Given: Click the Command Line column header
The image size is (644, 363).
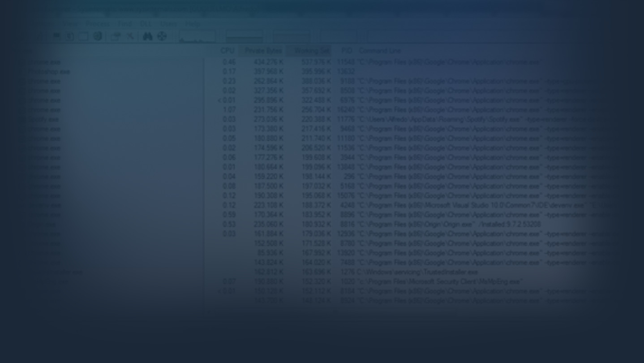Looking at the screenshot, I should (380, 51).
